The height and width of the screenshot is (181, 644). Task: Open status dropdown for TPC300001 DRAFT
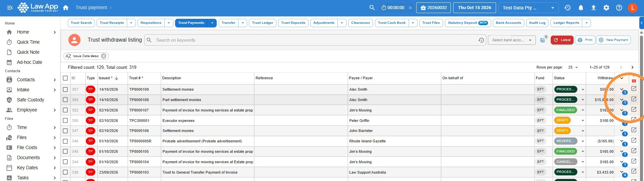tap(583, 121)
